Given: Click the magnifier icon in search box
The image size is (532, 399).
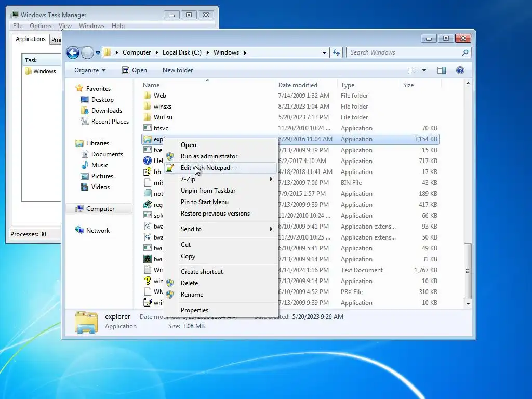Looking at the screenshot, I should 465,52.
